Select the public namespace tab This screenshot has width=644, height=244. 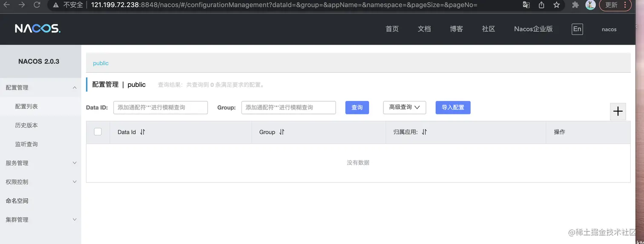pos(101,63)
